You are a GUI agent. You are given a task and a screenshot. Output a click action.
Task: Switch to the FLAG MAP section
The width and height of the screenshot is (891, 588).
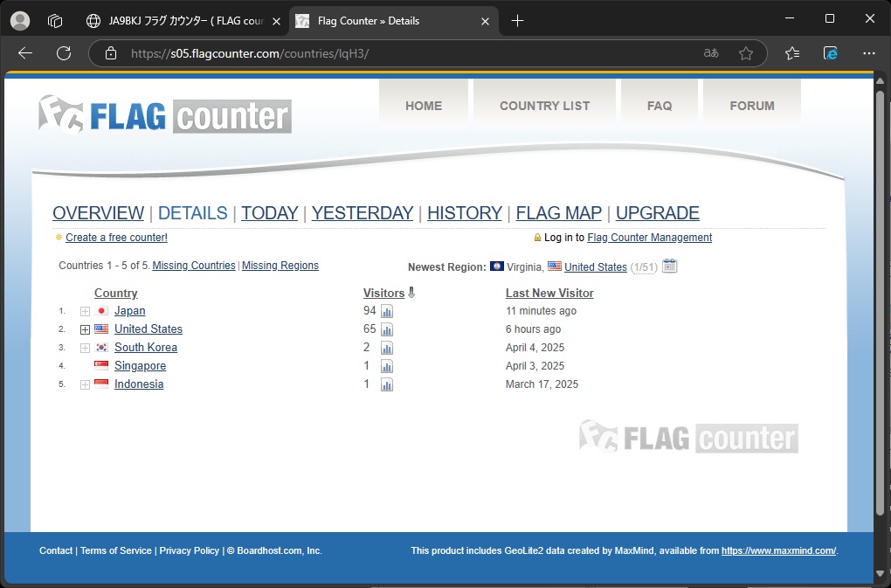click(x=558, y=213)
